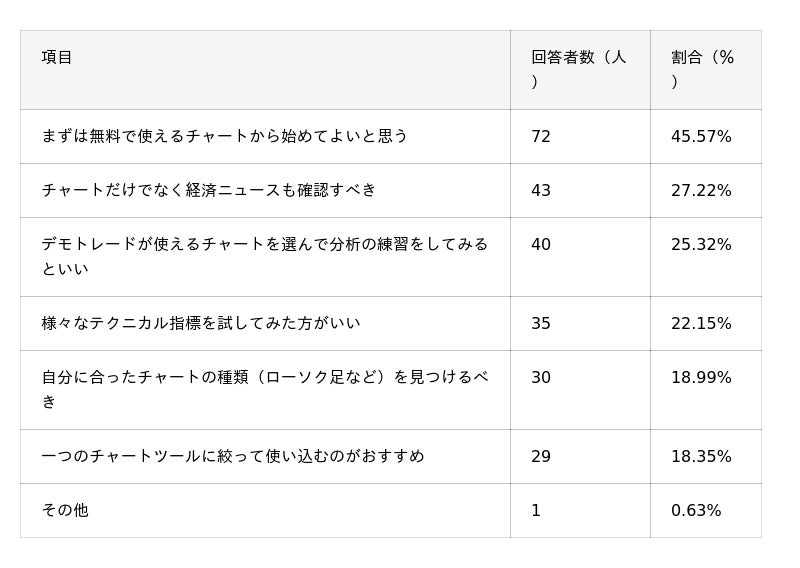Click the 25.32% percentage cell
The height and width of the screenshot is (568, 800).
[x=701, y=245]
